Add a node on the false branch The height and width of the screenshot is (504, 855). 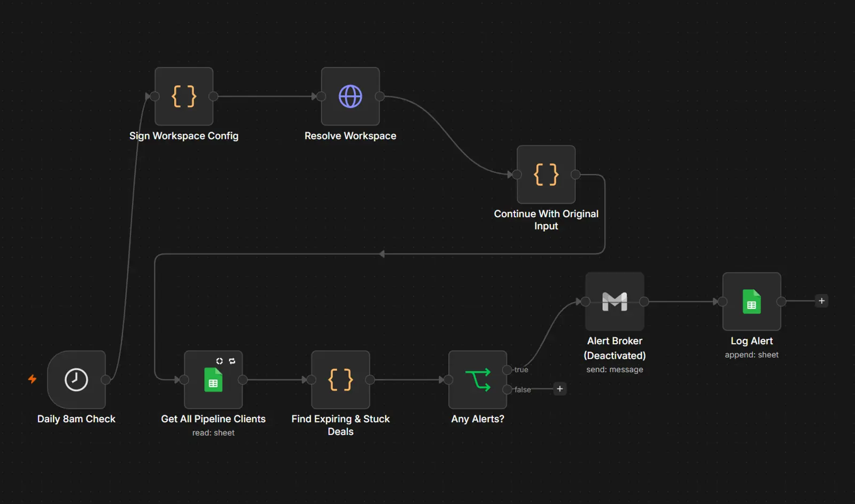(560, 389)
